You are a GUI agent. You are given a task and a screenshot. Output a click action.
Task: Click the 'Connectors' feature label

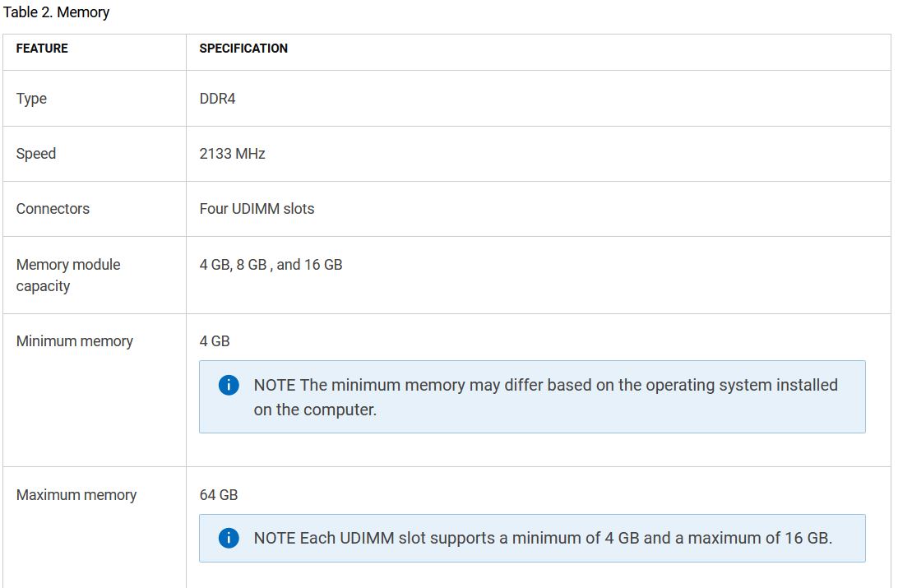click(53, 209)
